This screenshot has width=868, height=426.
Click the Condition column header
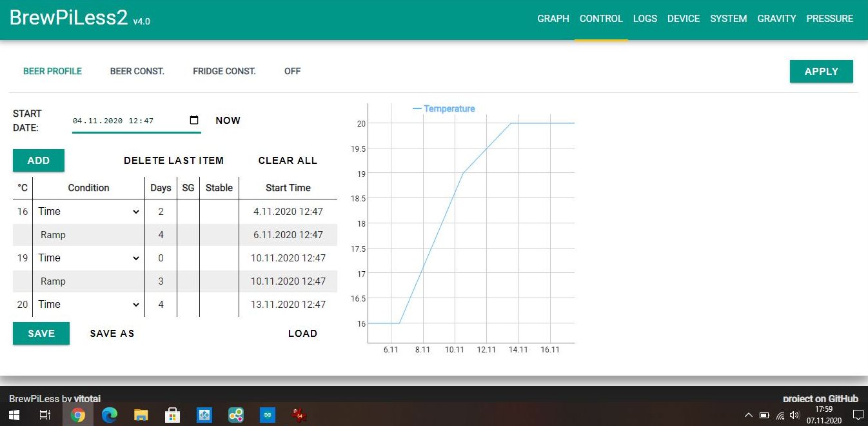tap(89, 188)
